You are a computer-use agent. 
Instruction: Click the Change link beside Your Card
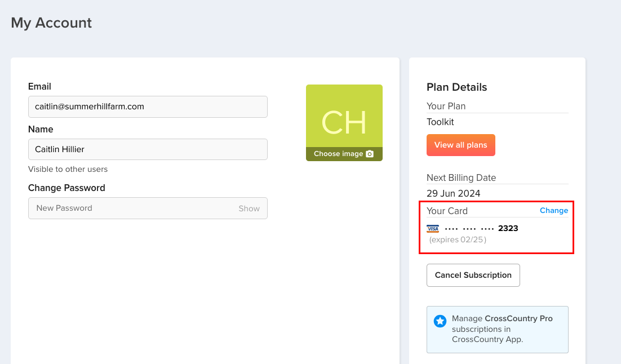pos(553,210)
